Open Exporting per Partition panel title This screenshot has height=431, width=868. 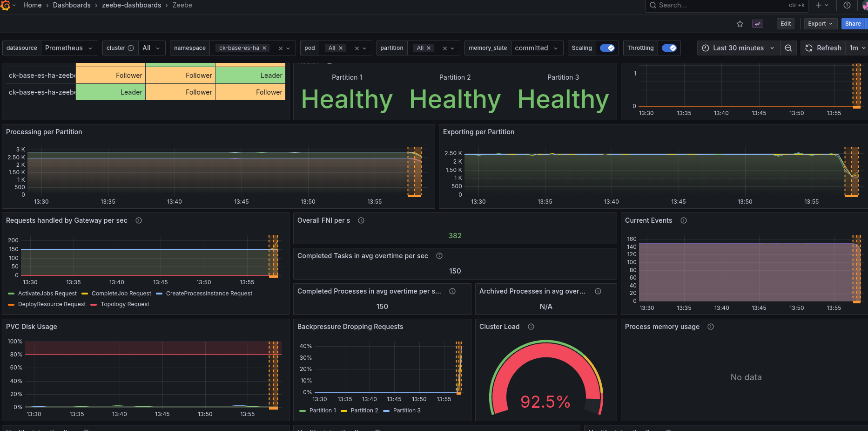tap(479, 132)
